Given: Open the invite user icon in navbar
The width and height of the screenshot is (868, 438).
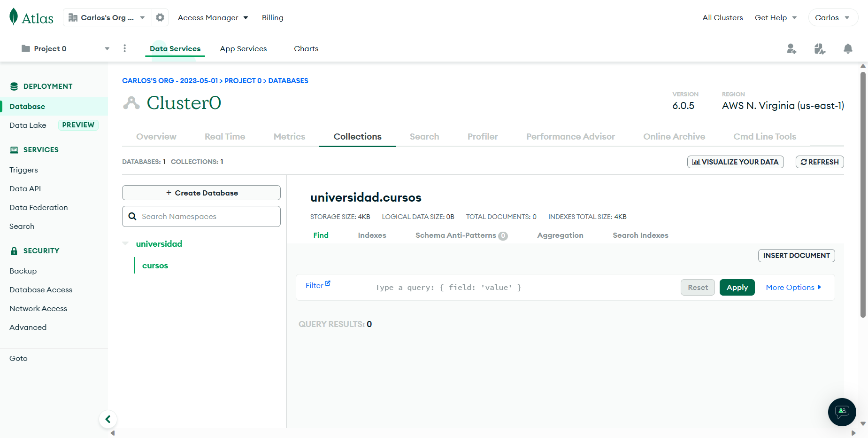Looking at the screenshot, I should coord(791,48).
